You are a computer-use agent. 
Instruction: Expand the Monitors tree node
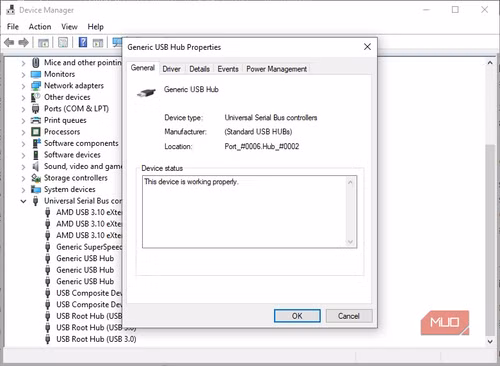point(23,75)
